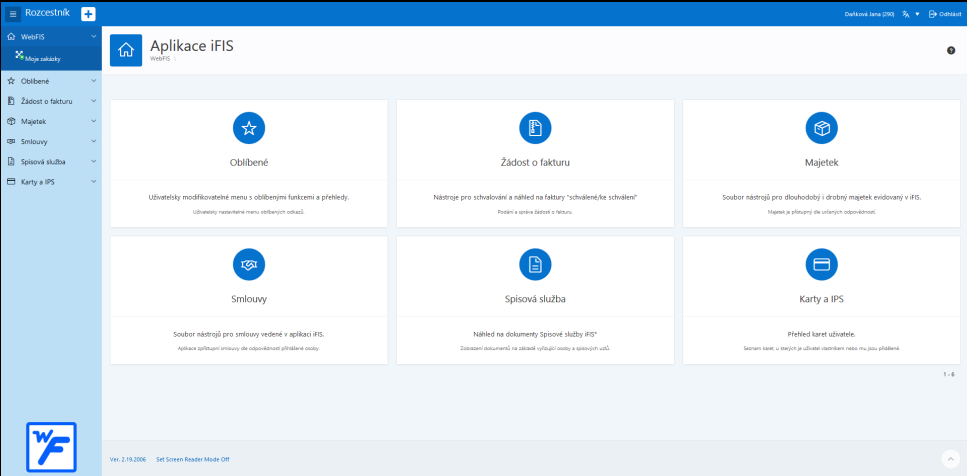Click the Odhlásit logout link

(946, 14)
